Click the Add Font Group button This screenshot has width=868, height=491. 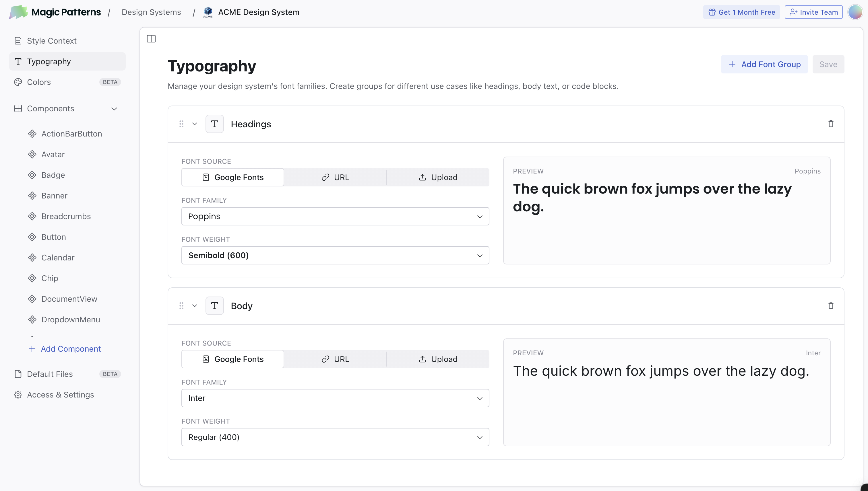pos(764,64)
